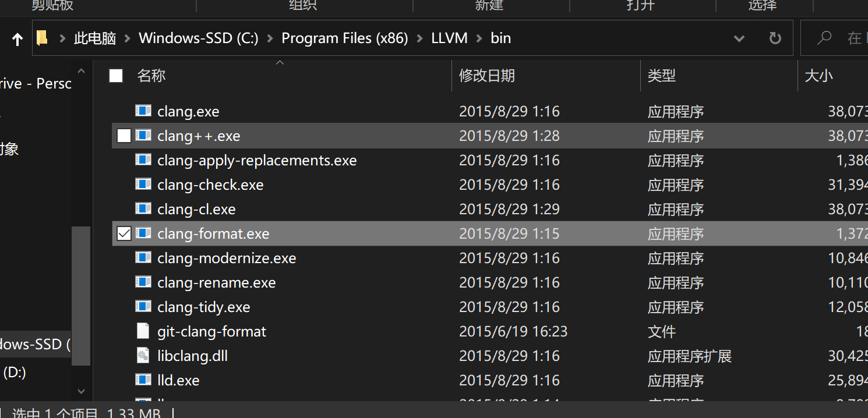
Task: Expand the chevron after LLVM breadcrumb
Action: tap(479, 38)
